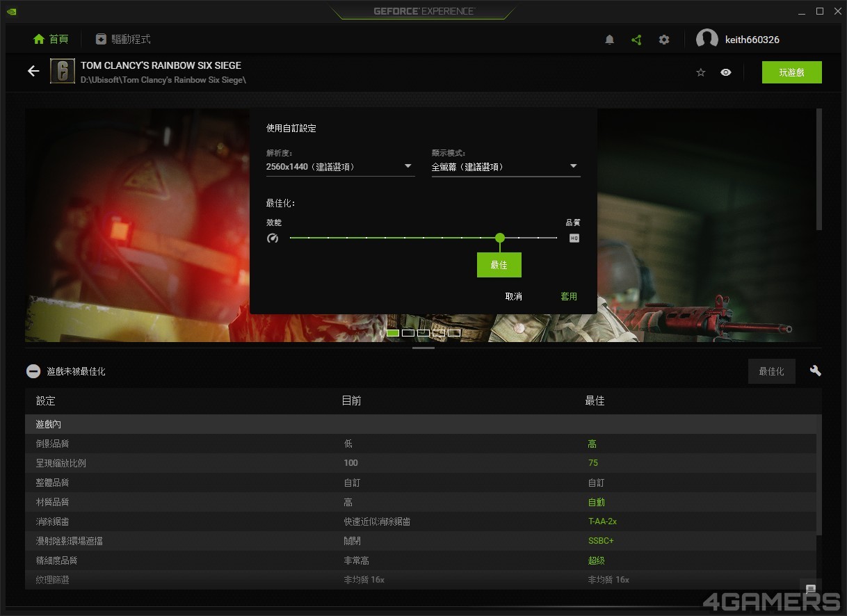Click the optimal value SSBC+
This screenshot has width=847, height=616.
tap(601, 541)
